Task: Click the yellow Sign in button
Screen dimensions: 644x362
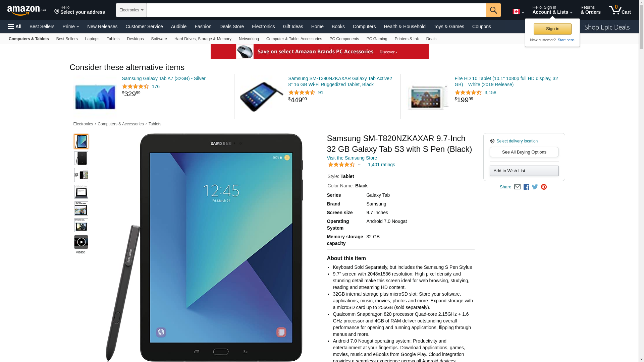Action: (552, 29)
